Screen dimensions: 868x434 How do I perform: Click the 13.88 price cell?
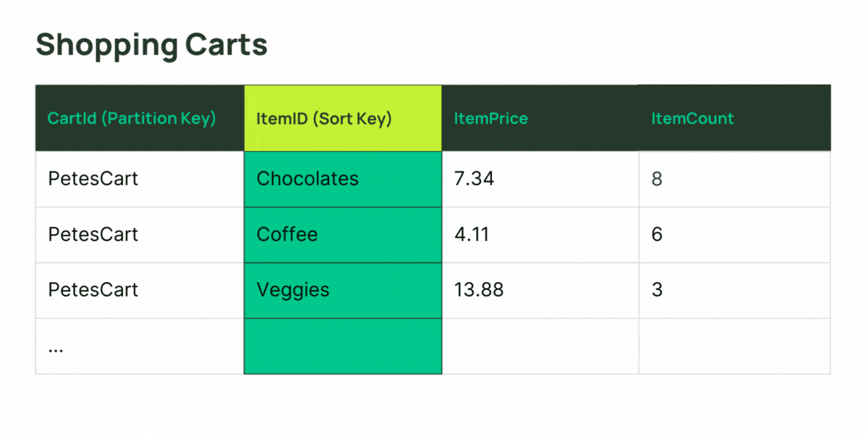pyautogui.click(x=540, y=291)
